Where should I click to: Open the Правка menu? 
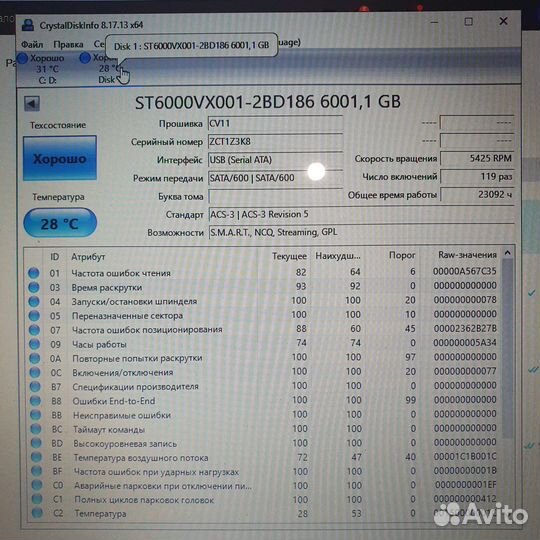68,44
